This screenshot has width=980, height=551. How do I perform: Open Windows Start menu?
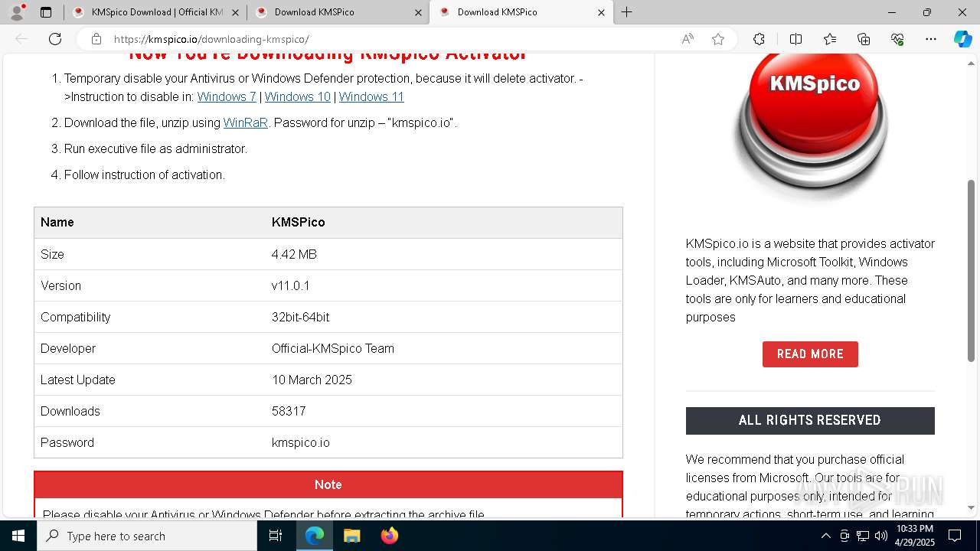tap(18, 536)
